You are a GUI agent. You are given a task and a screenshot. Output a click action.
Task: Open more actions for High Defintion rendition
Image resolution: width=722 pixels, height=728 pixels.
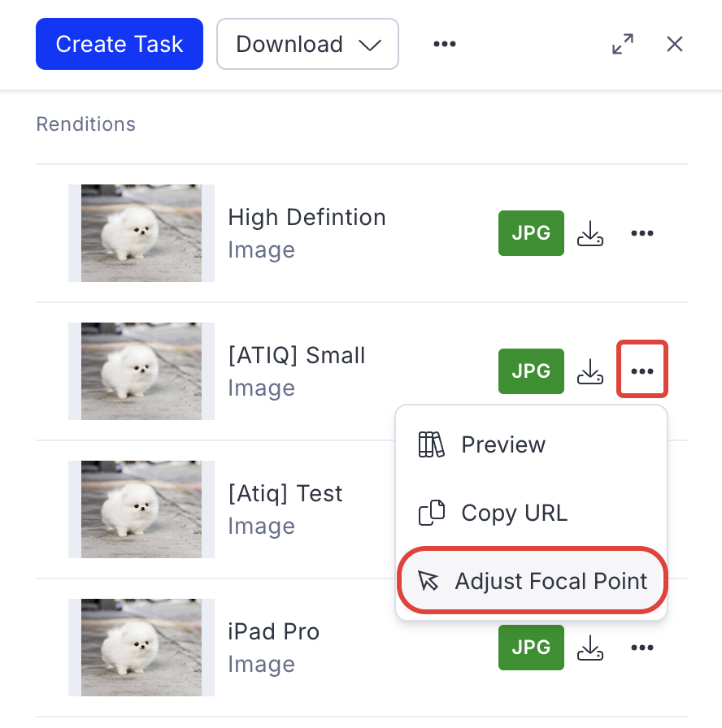tap(642, 233)
